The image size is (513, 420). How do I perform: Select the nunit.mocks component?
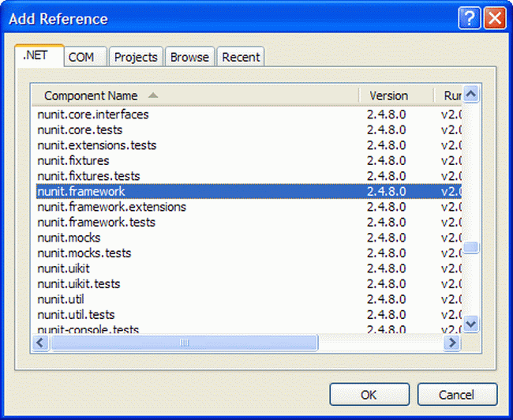click(x=69, y=238)
